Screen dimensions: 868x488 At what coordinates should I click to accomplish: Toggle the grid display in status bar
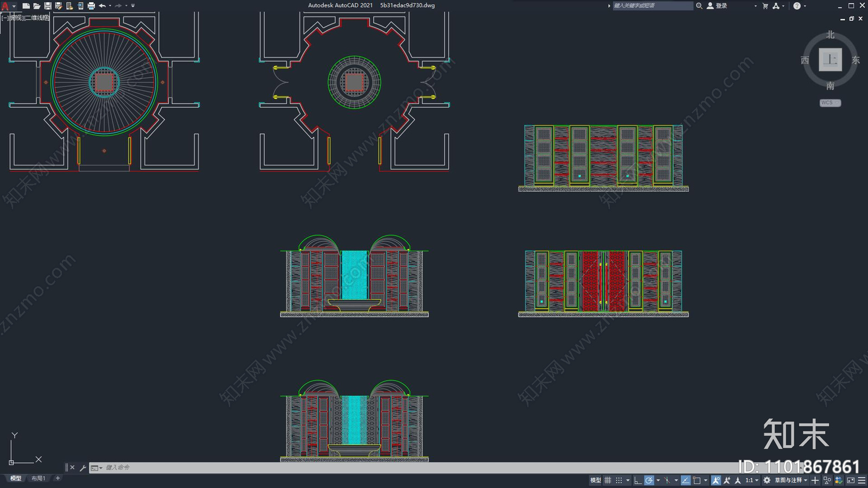pos(608,480)
